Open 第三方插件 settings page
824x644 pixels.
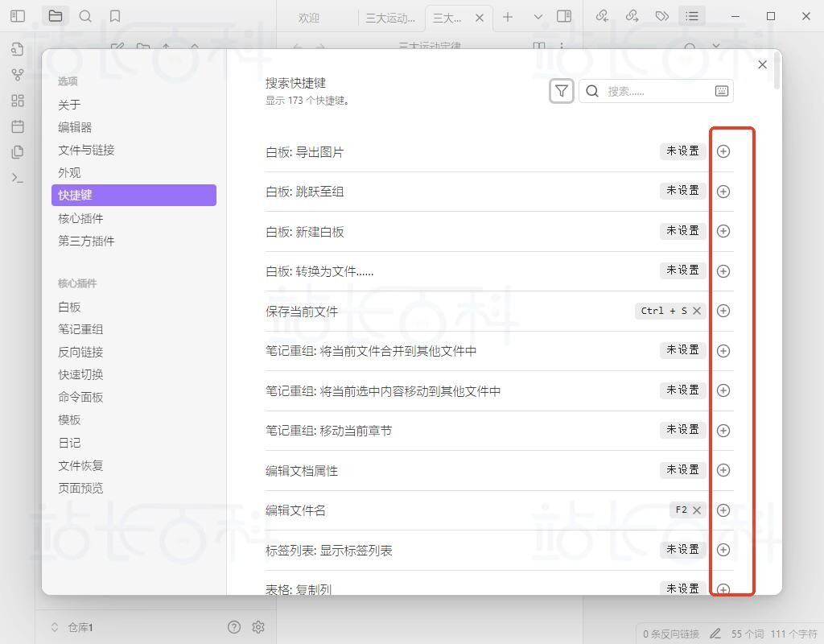click(86, 241)
